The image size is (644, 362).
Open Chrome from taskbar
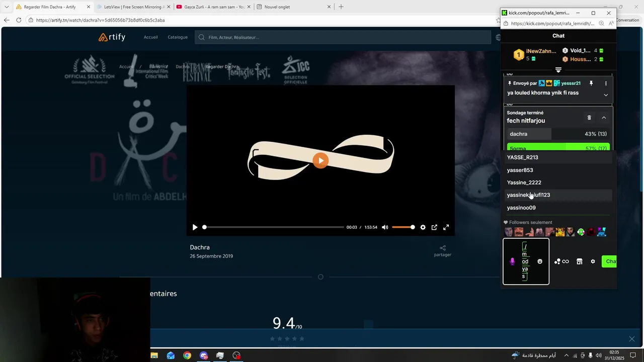click(x=187, y=355)
